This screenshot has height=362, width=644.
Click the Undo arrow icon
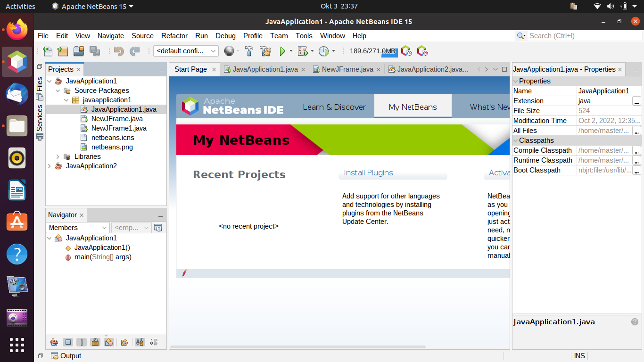[x=119, y=51]
